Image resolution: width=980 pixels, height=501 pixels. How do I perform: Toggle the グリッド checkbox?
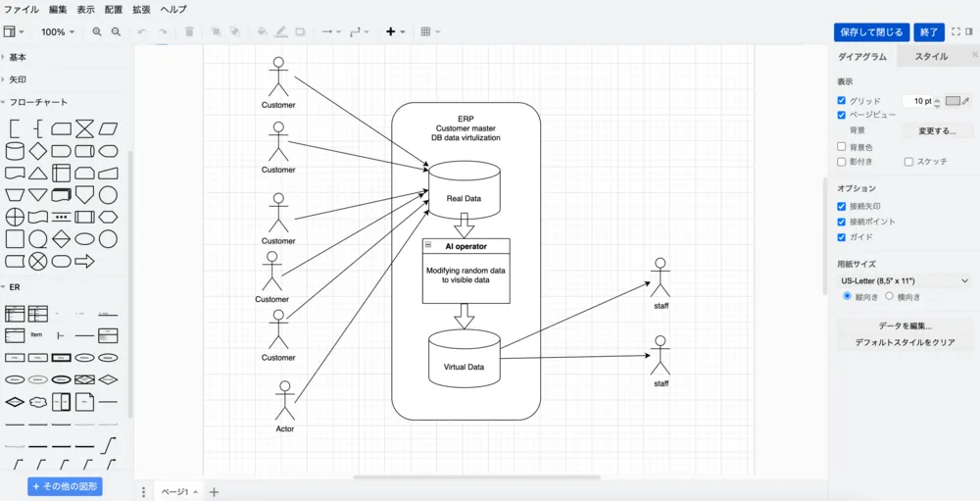[x=841, y=100]
